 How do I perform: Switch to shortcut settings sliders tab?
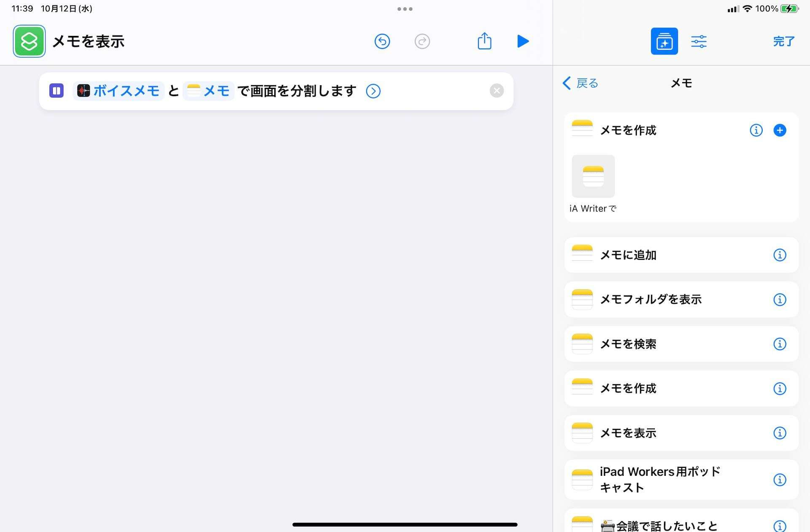(699, 41)
